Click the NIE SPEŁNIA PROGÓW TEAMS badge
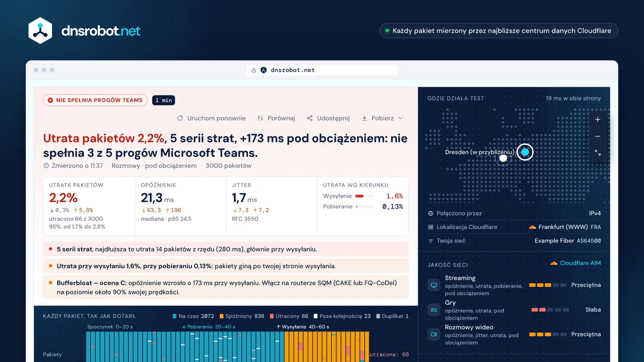Image resolution: width=644 pixels, height=362 pixels. coord(95,100)
